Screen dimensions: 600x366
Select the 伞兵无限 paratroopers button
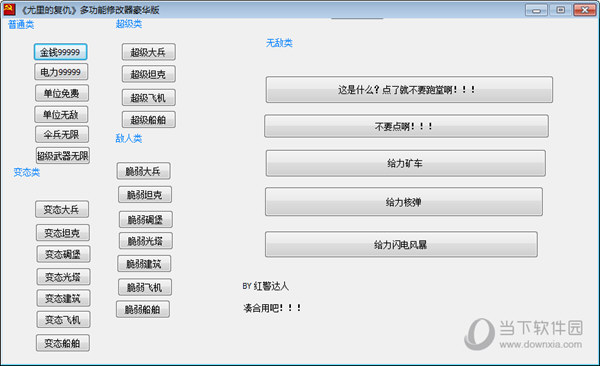(62, 134)
